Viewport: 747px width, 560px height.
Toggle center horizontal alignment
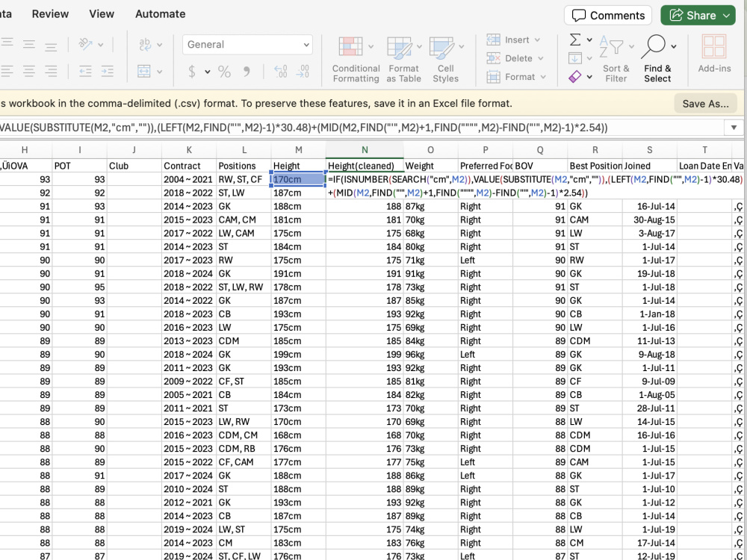coord(29,72)
